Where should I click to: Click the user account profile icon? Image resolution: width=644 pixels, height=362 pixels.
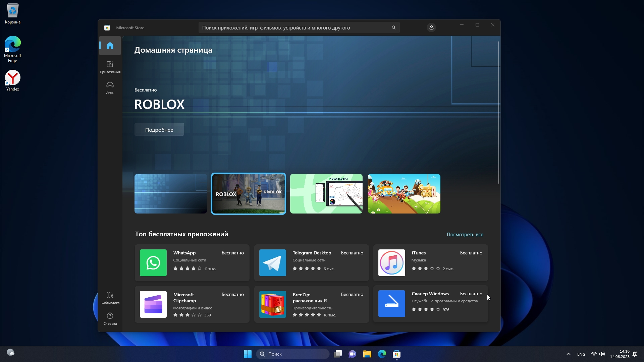click(x=431, y=27)
